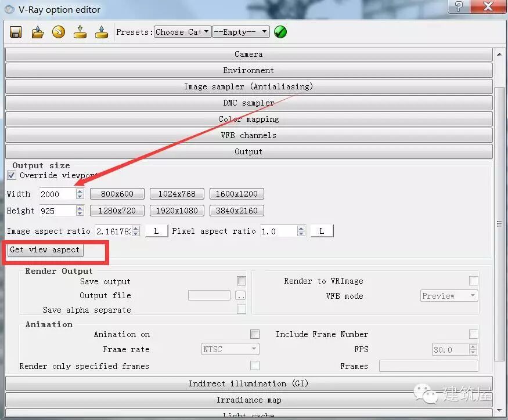Click the Get view aspect button
Screen dimensions: 508x420
coord(45,250)
